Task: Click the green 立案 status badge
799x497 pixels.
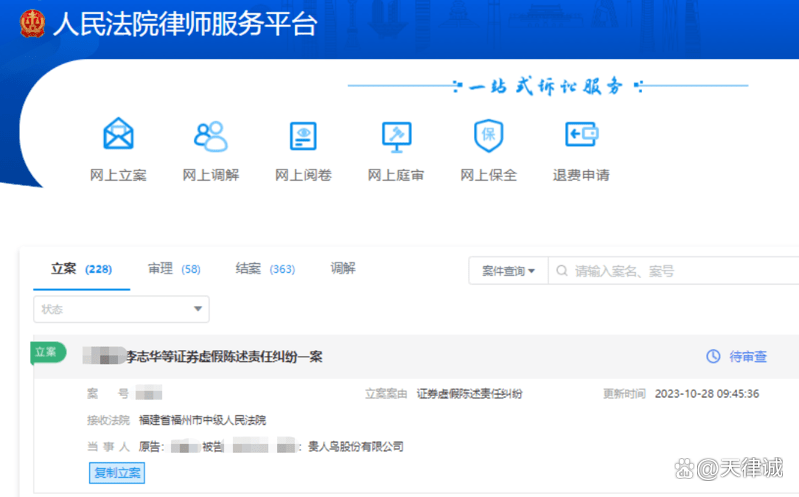Action: coord(48,352)
